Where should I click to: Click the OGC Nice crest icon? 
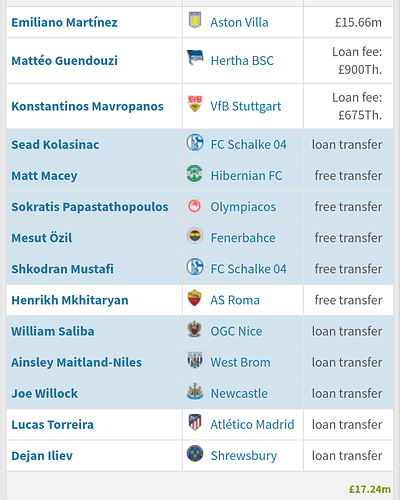[195, 329]
